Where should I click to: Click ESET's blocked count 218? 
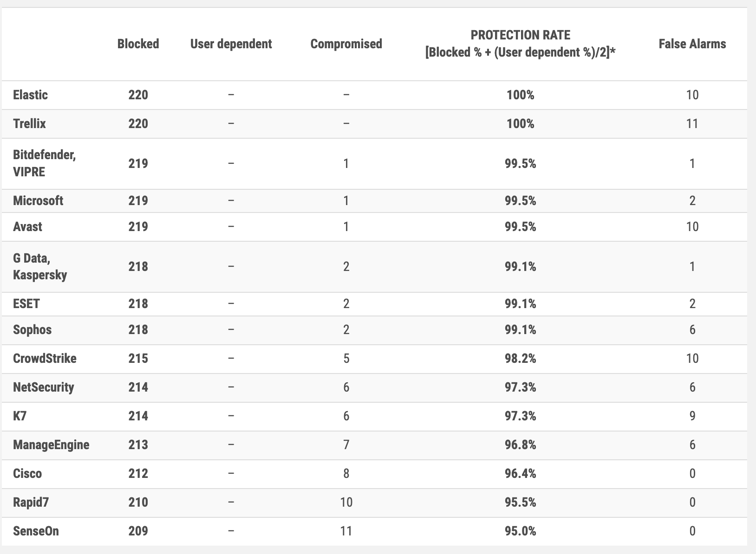pyautogui.click(x=138, y=304)
